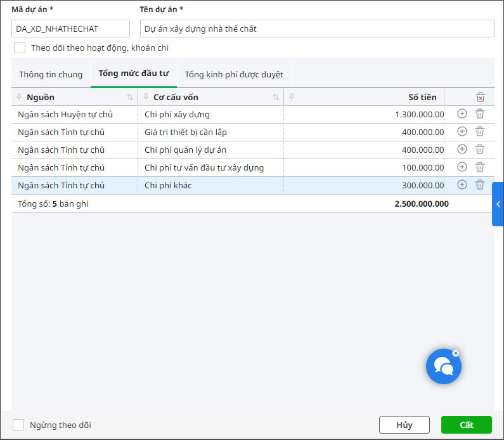Add a row after Chi phí tư vấn đầu tư xây dựng
504x440 pixels.
462,167
